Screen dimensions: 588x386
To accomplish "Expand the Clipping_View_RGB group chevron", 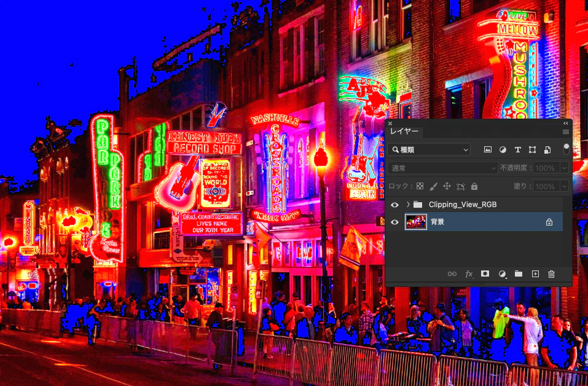I will (x=408, y=205).
